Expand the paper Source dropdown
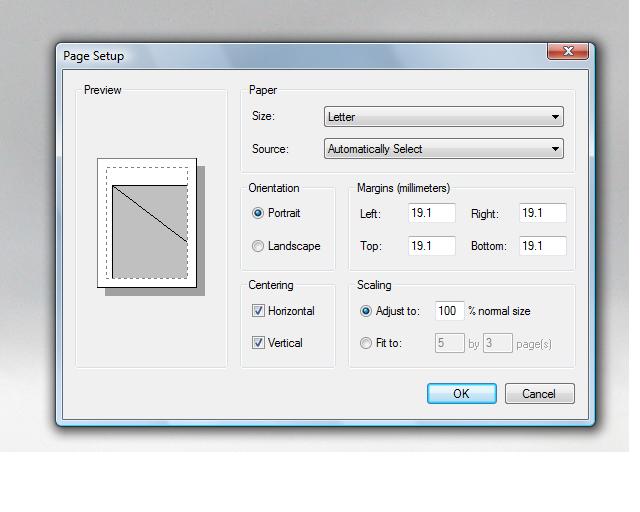This screenshot has width=640, height=512. (x=444, y=149)
